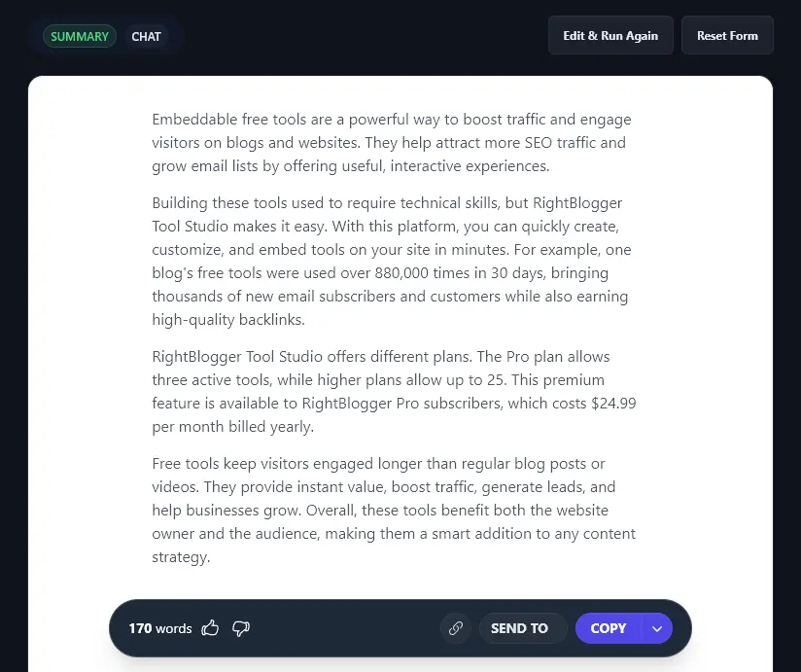Click the 170 words counter
This screenshot has width=801, height=672.
click(x=159, y=628)
